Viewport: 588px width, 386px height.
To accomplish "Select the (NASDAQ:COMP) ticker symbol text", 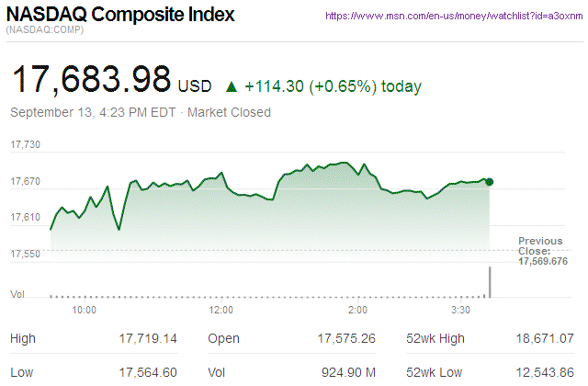I will click(45, 32).
